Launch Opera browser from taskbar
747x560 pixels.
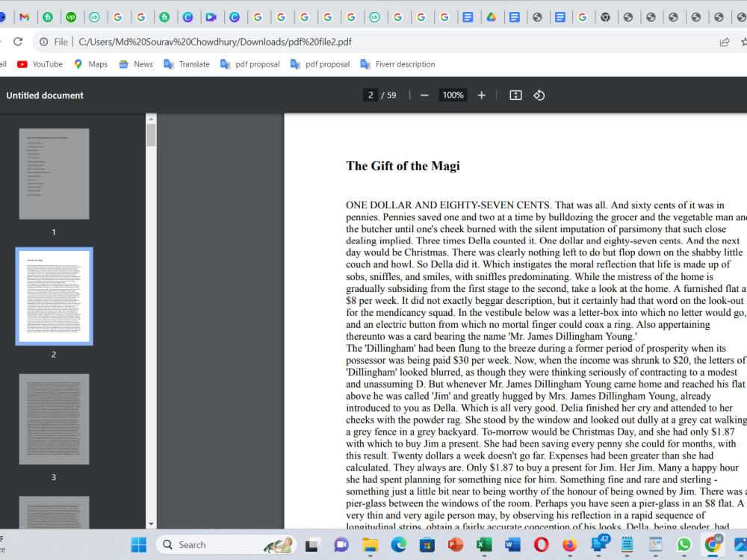pyautogui.click(x=541, y=545)
